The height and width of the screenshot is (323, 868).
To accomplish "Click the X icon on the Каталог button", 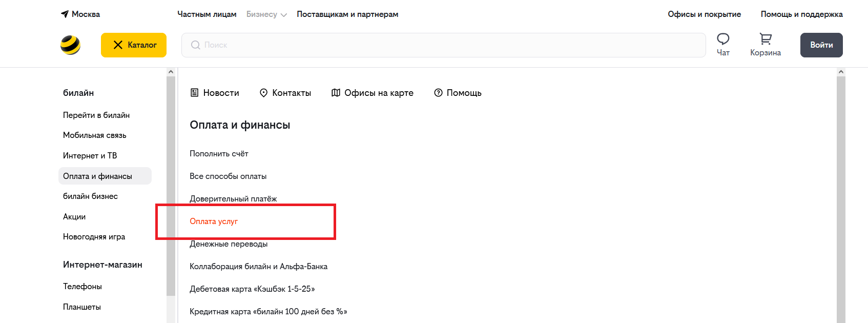I will 118,45.
